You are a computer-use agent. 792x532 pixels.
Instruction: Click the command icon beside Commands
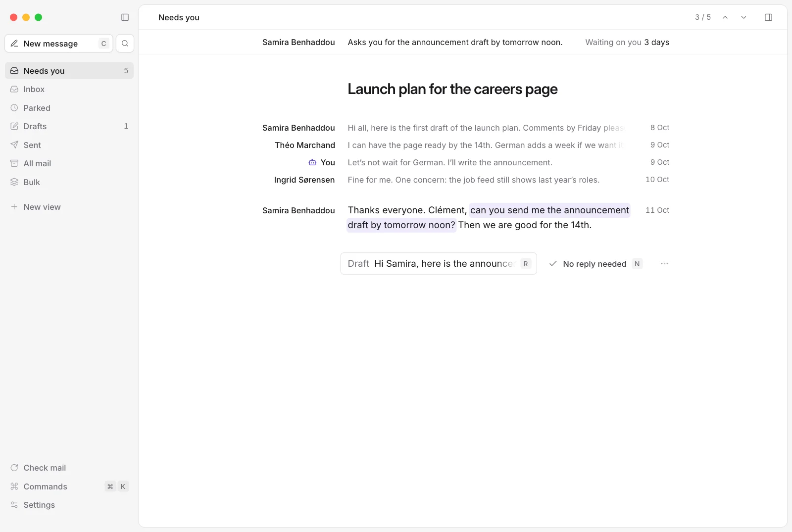tap(14, 486)
